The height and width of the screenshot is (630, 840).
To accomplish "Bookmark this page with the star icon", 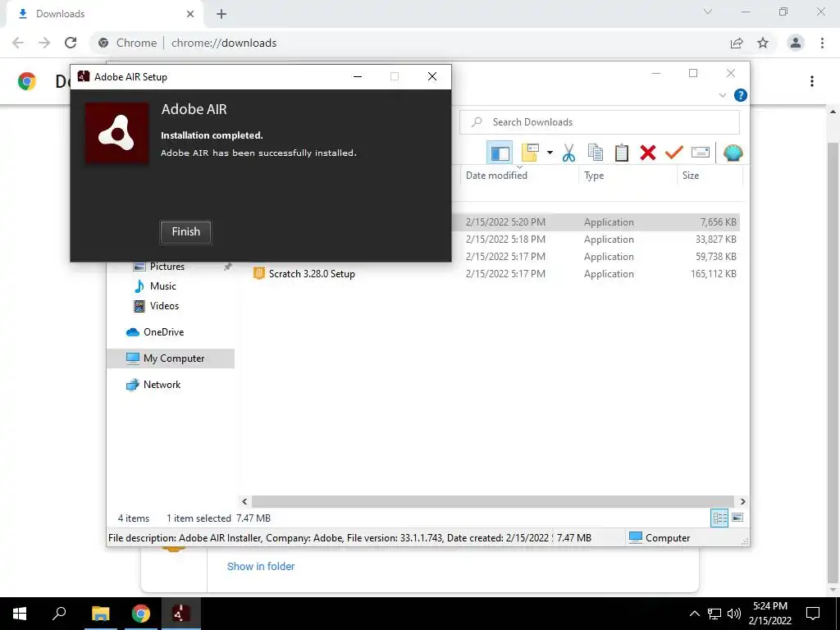I will click(763, 43).
